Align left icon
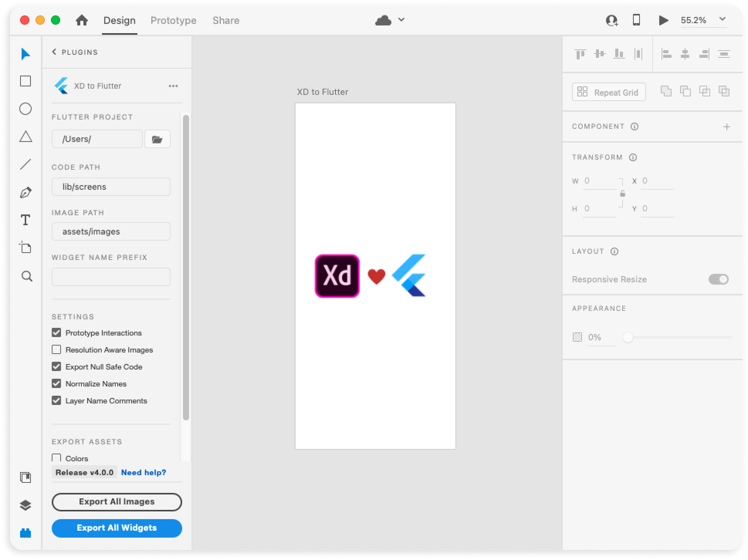The height and width of the screenshot is (560, 748). (666, 54)
